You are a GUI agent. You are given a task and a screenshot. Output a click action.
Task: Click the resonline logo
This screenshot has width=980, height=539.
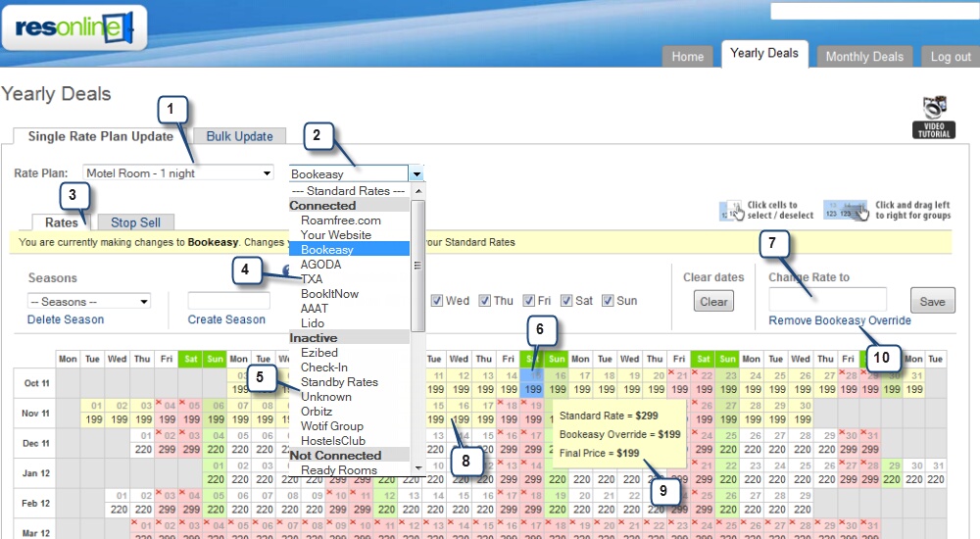(x=74, y=27)
